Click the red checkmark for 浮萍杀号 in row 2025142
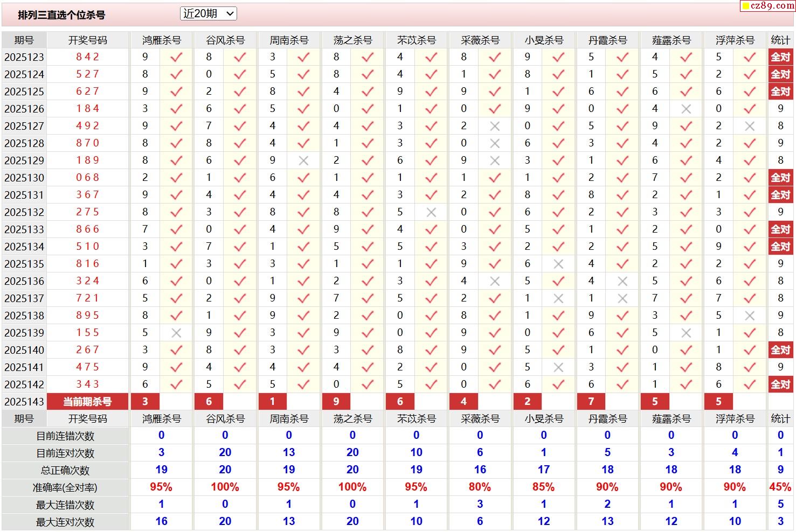The height and width of the screenshot is (532, 796). click(x=750, y=384)
